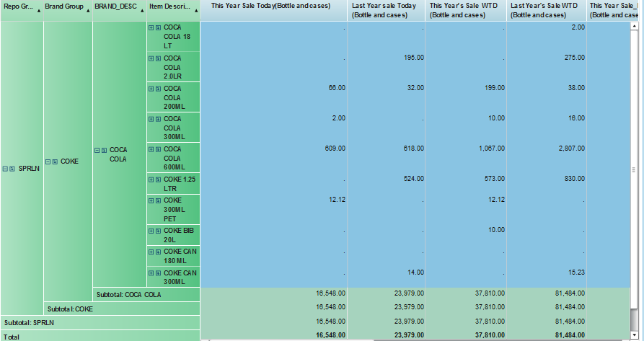Image resolution: width=644 pixels, height=341 pixels.
Task: Select the 14.00 value cell
Action: [415, 273]
